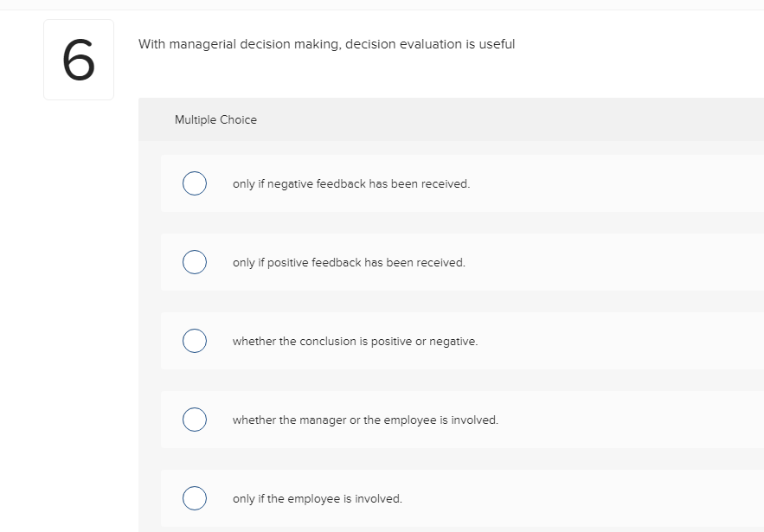Click the answer row "only if the employee is involved"
The width and height of the screenshot is (764, 532).
(x=317, y=498)
